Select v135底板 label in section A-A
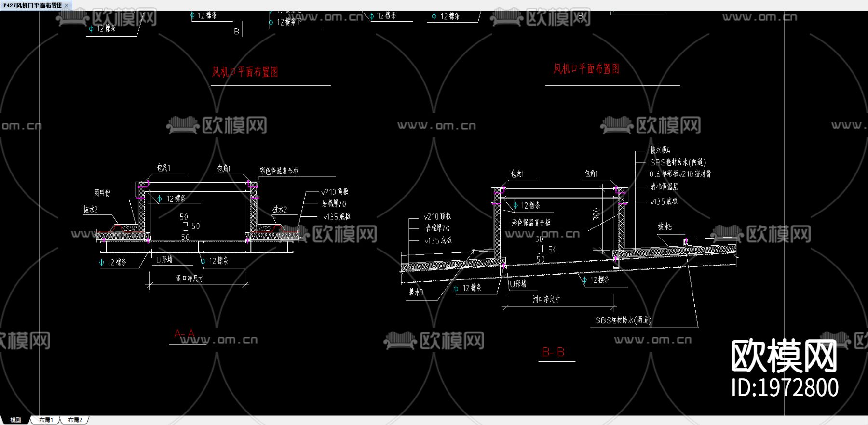The image size is (868, 425). click(337, 217)
